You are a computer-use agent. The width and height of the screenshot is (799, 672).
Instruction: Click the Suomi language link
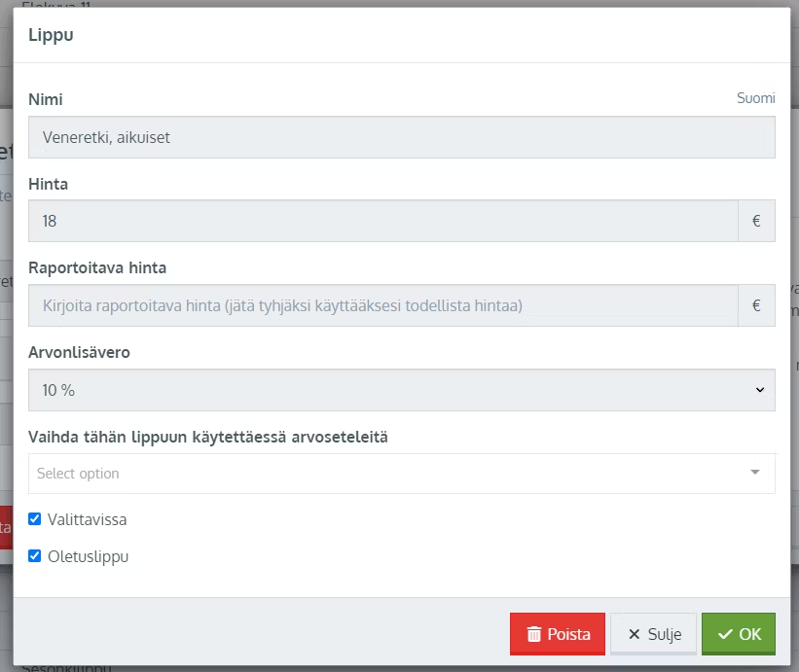(x=756, y=98)
